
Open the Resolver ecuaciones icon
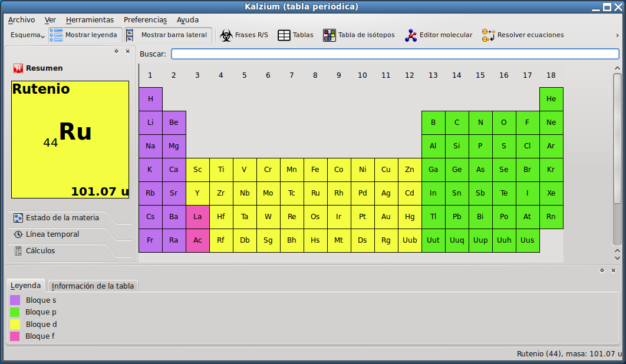click(x=488, y=35)
